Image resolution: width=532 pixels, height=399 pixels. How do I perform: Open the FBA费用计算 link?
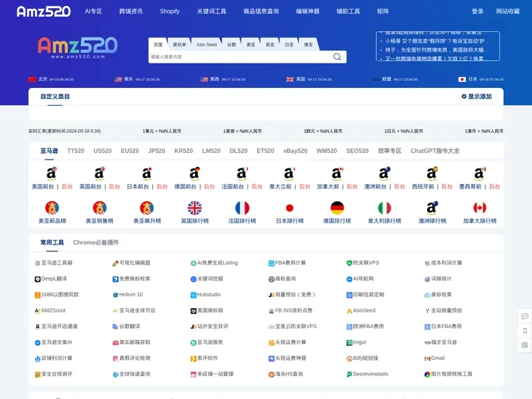(287, 263)
